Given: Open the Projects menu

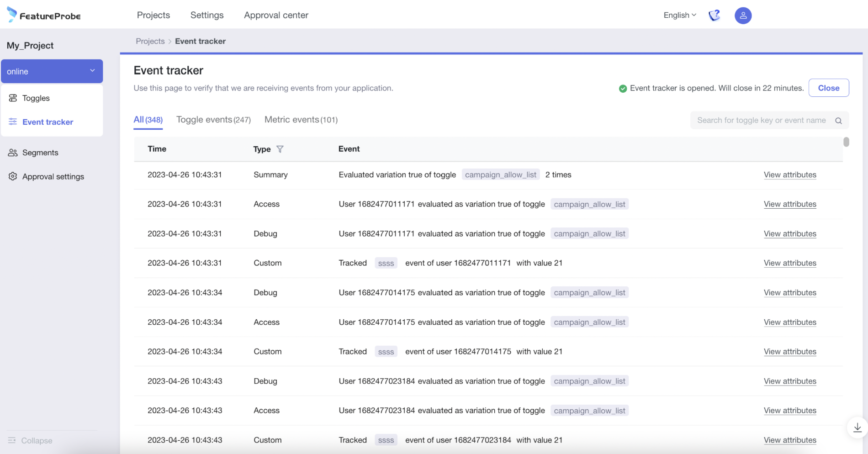Looking at the screenshot, I should pyautogui.click(x=153, y=15).
